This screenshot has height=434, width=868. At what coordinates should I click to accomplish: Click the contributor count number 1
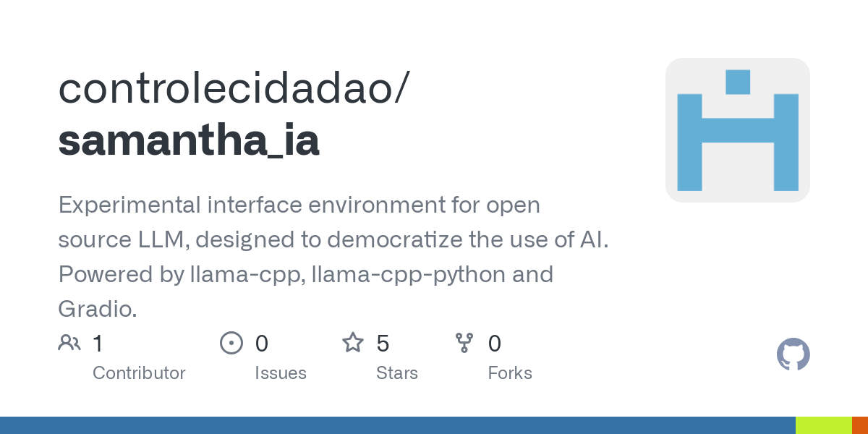pos(98,344)
